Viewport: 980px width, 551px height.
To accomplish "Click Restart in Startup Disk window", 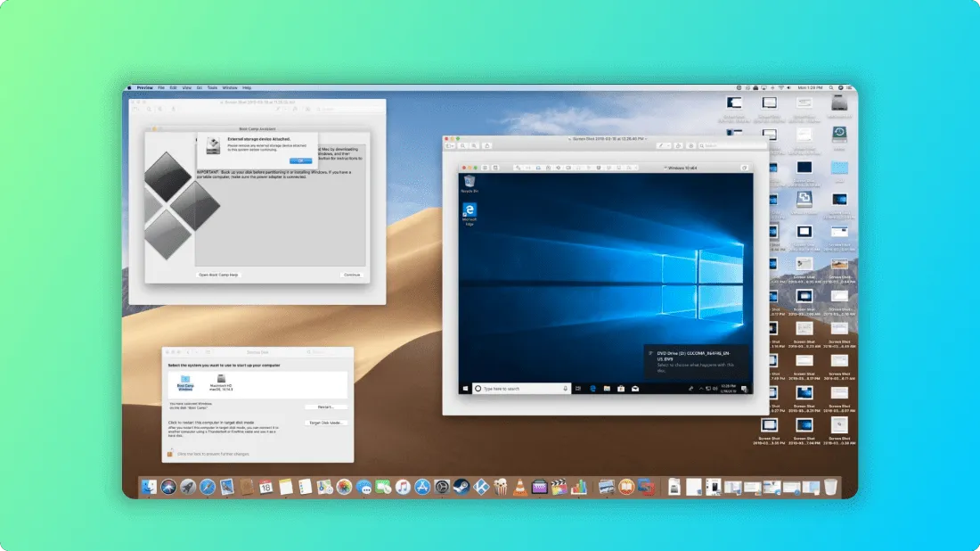I will pyautogui.click(x=325, y=407).
